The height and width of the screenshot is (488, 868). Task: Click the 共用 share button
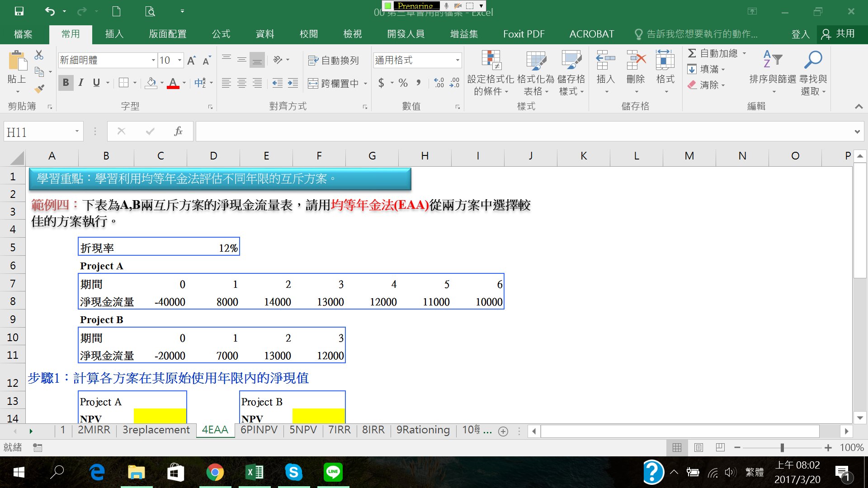[x=839, y=34]
